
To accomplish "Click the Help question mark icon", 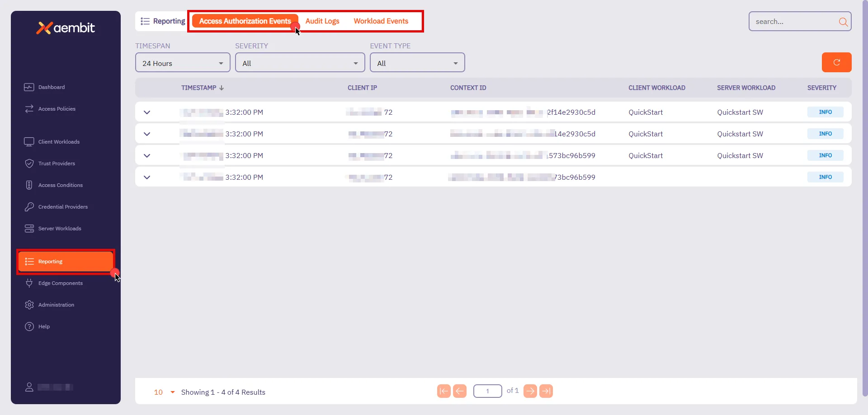I will [x=29, y=326].
